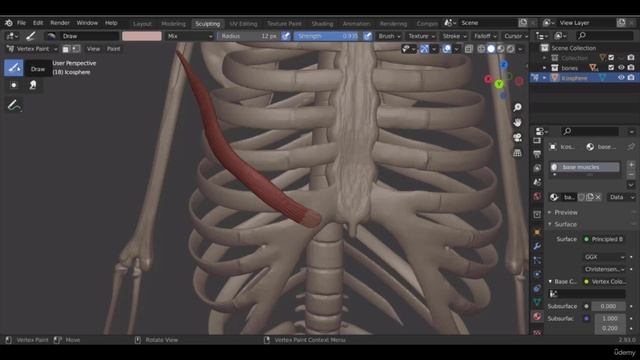Image resolution: width=640 pixels, height=360 pixels.
Task: Toggle Radius pressure sensitivity button
Action: (286, 36)
